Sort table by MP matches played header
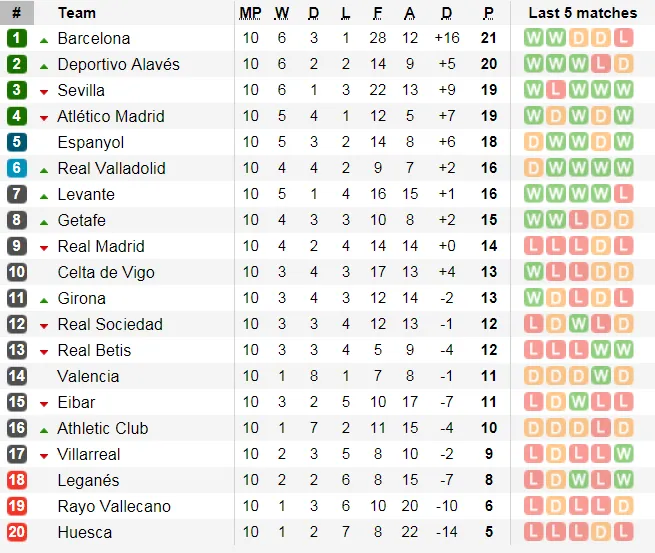This screenshot has width=655, height=553. pyautogui.click(x=250, y=13)
